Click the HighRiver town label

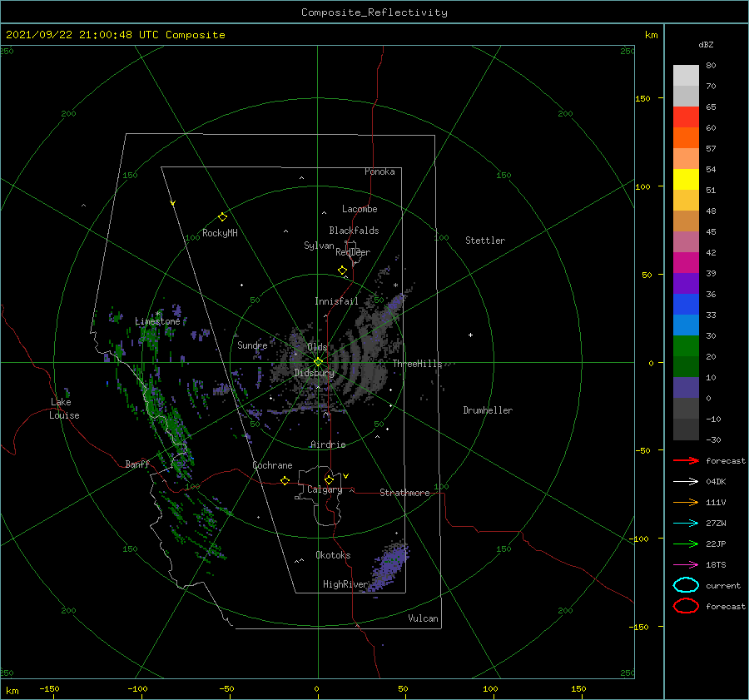coord(345,584)
